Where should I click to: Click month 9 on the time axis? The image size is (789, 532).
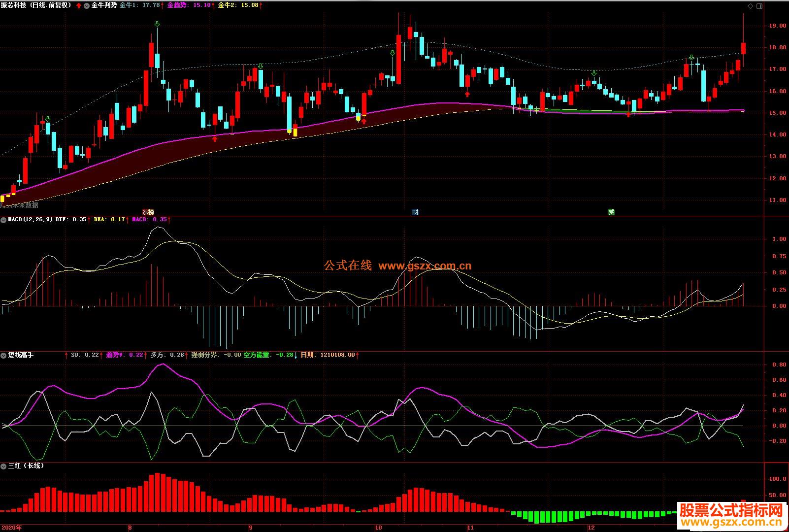click(250, 528)
